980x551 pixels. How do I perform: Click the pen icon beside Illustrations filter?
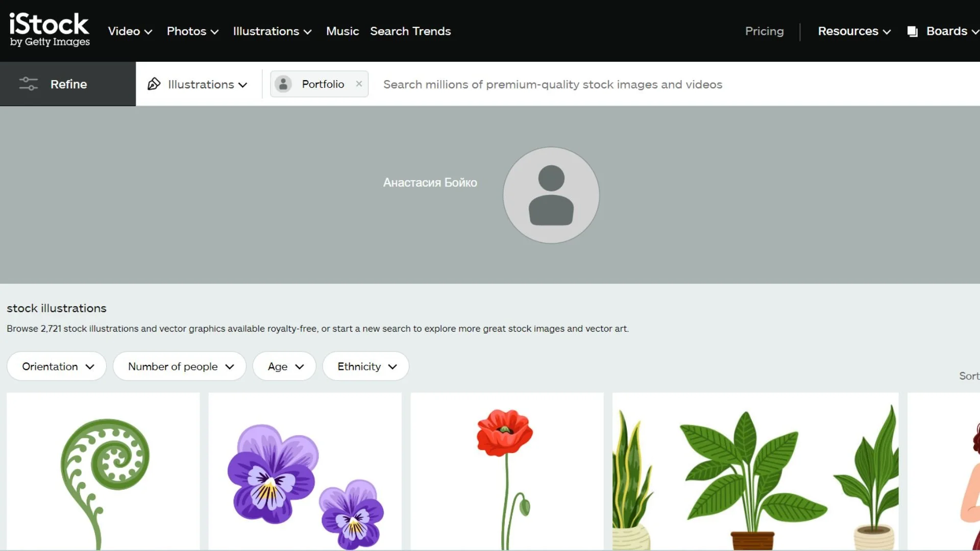tap(154, 84)
